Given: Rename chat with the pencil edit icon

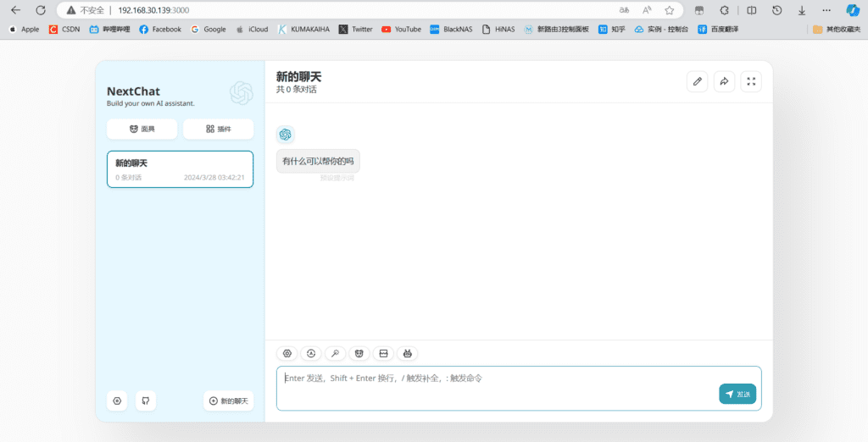Looking at the screenshot, I should click(x=697, y=82).
